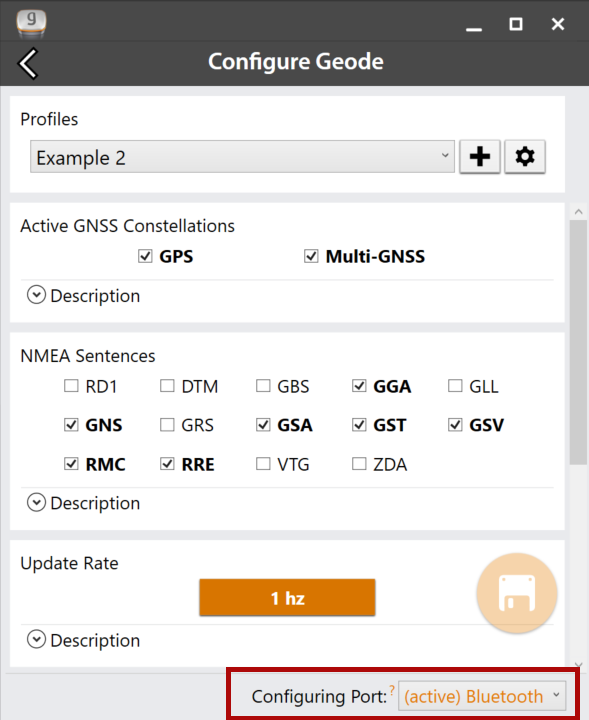This screenshot has width=589, height=720.
Task: Uncheck the GPS constellation checkbox
Action: tap(145, 256)
